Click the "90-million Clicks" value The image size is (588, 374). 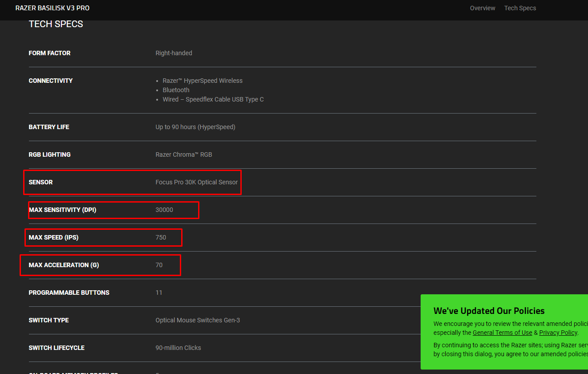point(178,348)
